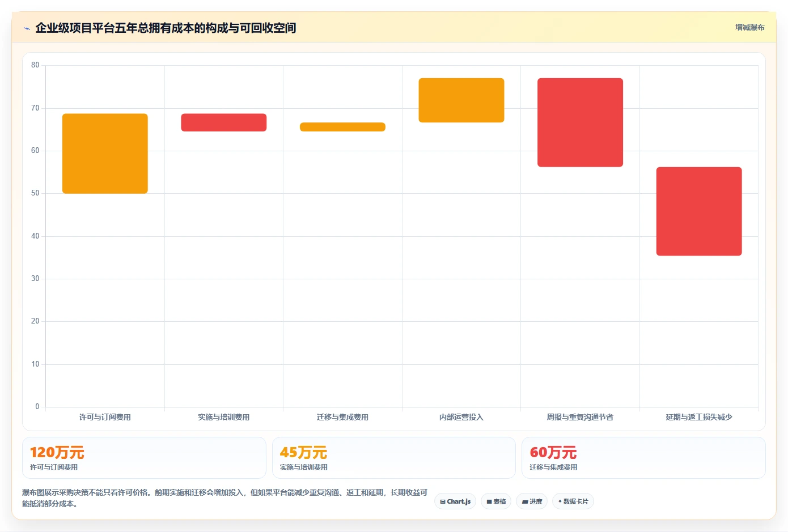Click y-axis tick value 80

tap(35, 65)
